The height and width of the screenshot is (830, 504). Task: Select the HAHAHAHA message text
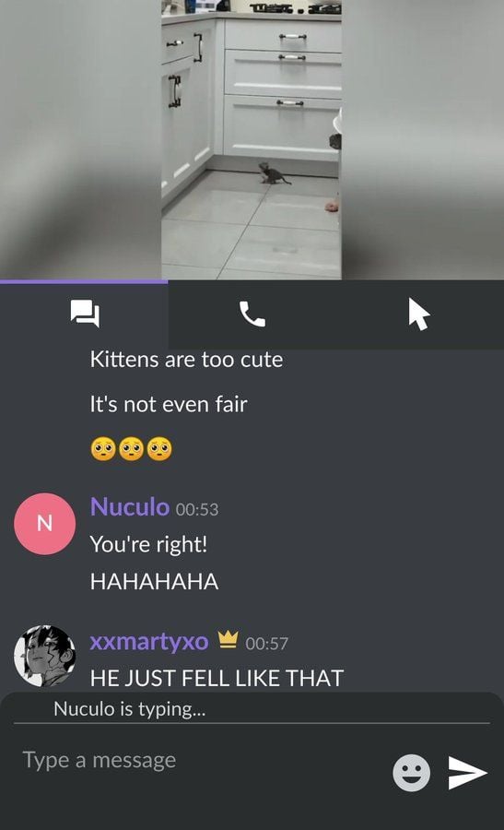pos(154,582)
